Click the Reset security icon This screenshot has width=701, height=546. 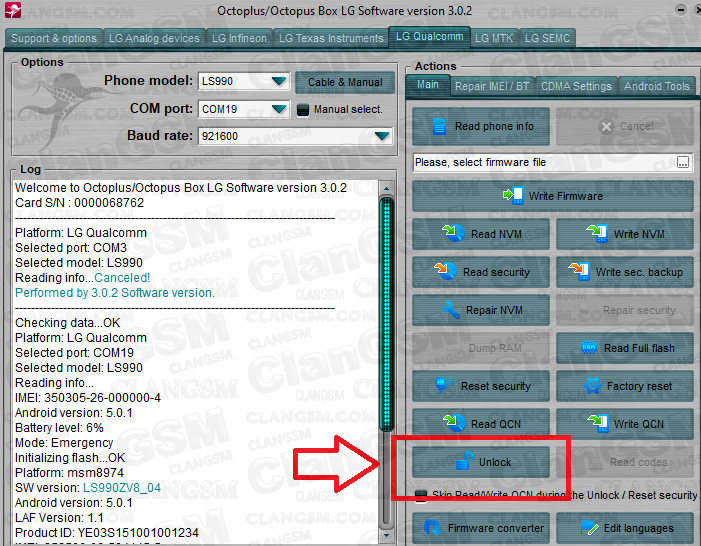(x=445, y=385)
